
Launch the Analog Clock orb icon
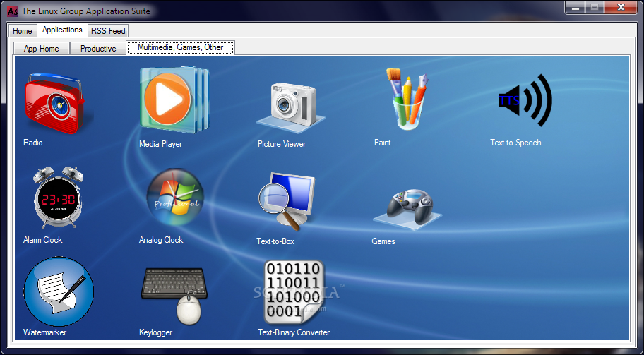175,197
